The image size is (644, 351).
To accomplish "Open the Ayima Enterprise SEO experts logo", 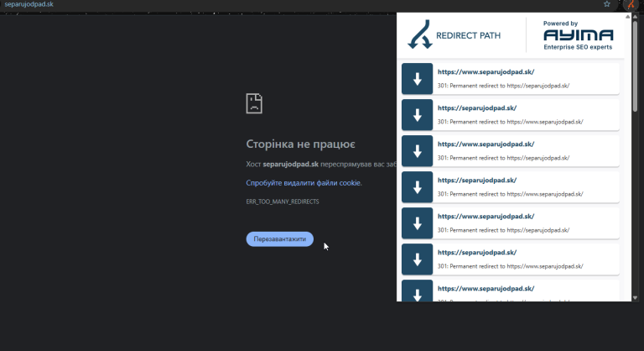I will (x=578, y=35).
